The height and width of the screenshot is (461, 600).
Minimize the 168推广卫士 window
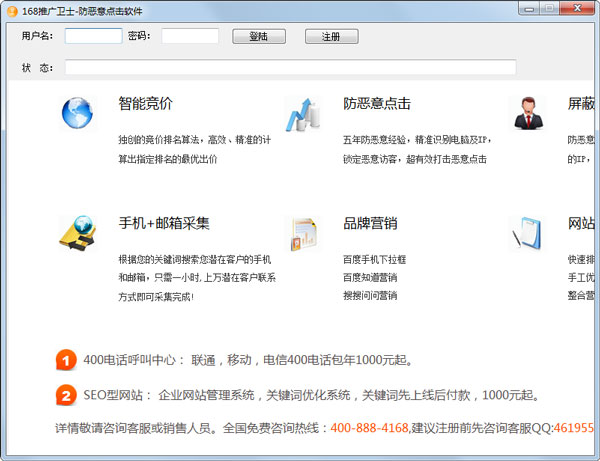pos(529,9)
